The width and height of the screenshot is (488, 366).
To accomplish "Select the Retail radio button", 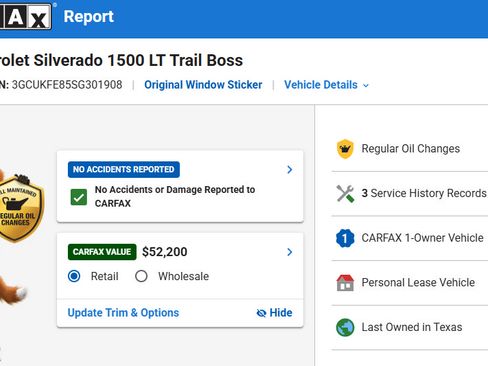I will point(74,276).
